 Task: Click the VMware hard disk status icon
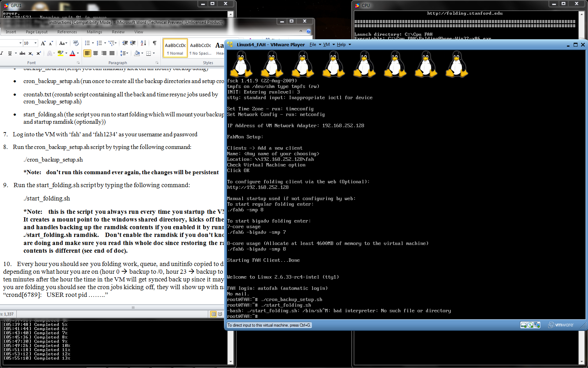pos(524,325)
